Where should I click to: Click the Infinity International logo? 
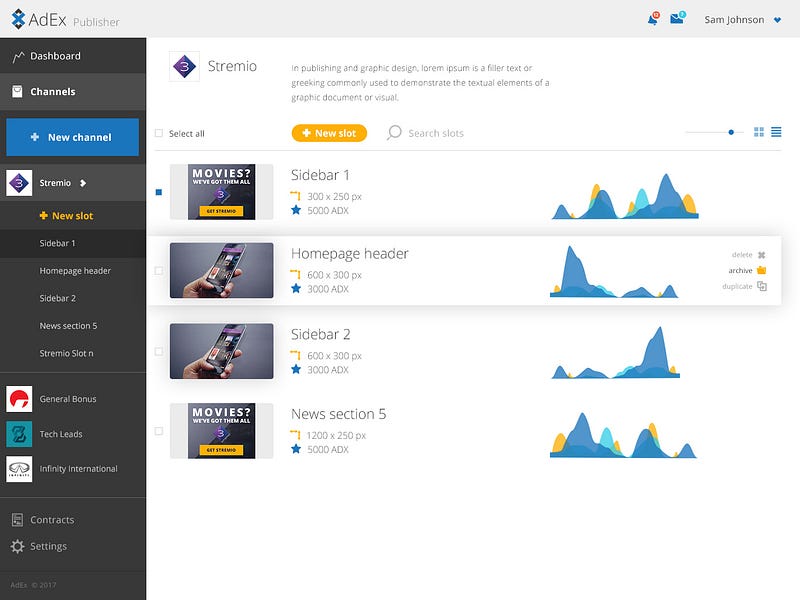[19, 469]
